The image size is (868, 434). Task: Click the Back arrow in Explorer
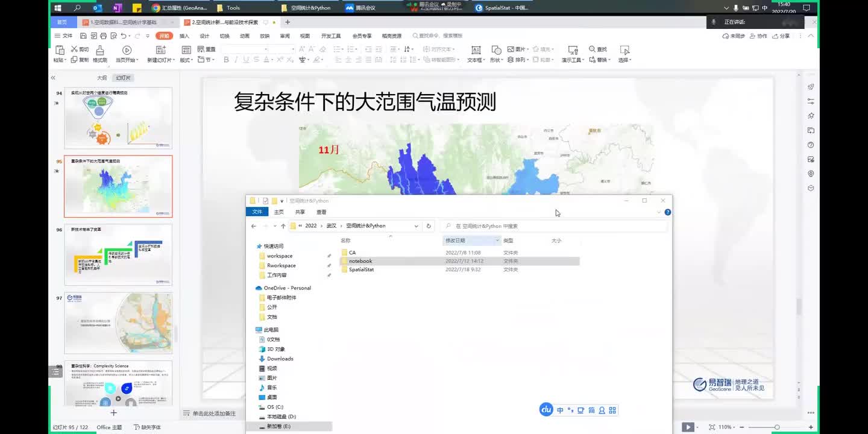tap(254, 226)
